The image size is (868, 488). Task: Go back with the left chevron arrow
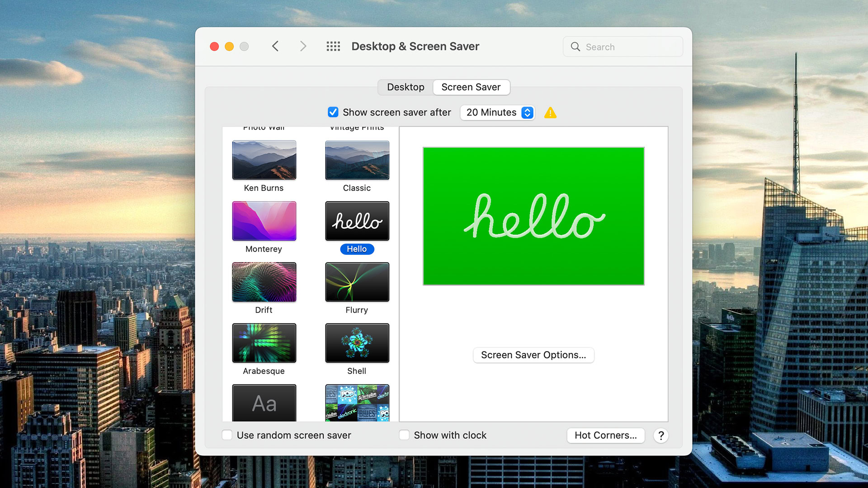[275, 47]
